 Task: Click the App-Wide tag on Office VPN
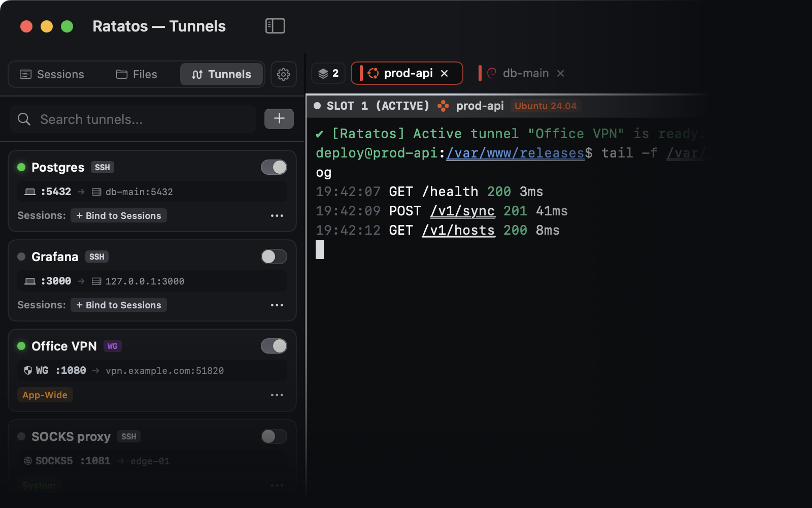45,395
